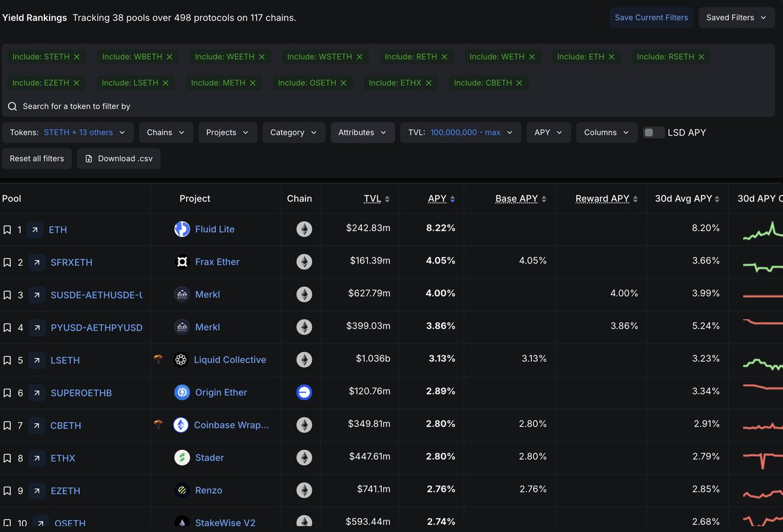
Task: Sort table by 30d Avg APY column
Action: pos(687,199)
